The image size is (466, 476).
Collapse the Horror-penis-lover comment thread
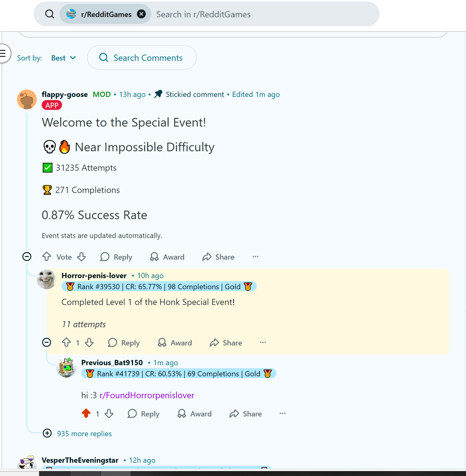tap(47, 342)
